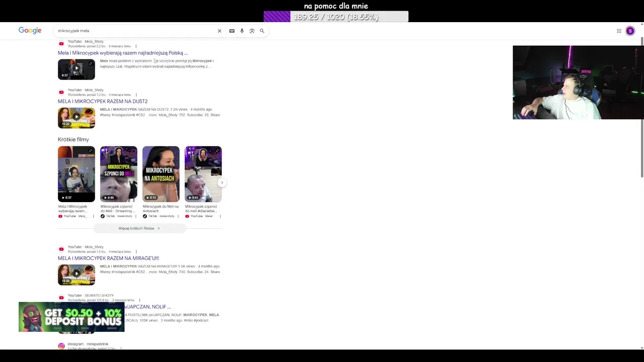Click the YouTube icon under the 0:37 short card
This screenshot has height=362, width=644.
[x=60, y=216]
